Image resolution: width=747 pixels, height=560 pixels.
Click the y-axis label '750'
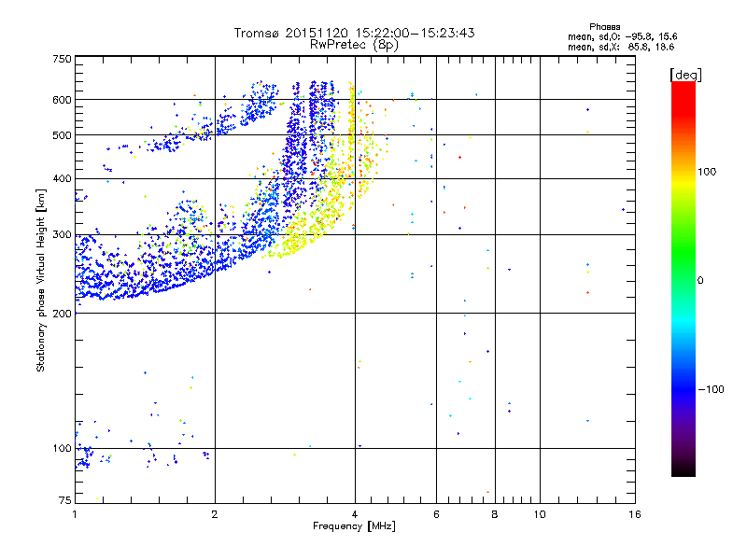62,59
